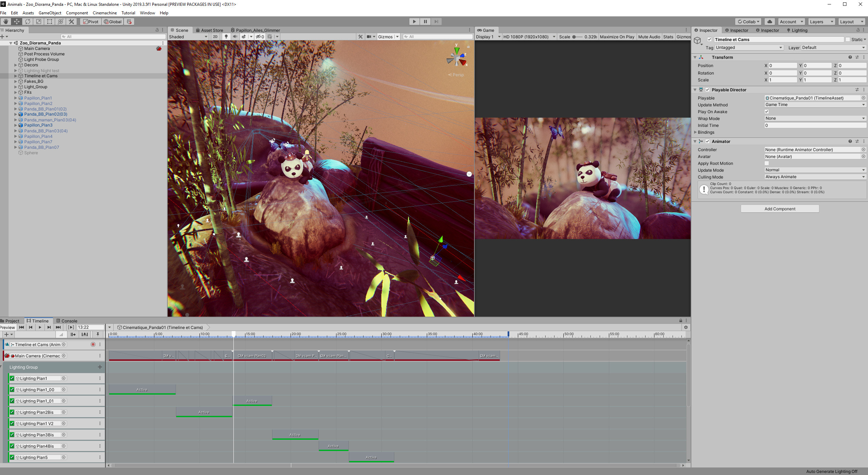Screen dimensions: 868x475
Task: Open cloud services icon
Action: (769, 22)
